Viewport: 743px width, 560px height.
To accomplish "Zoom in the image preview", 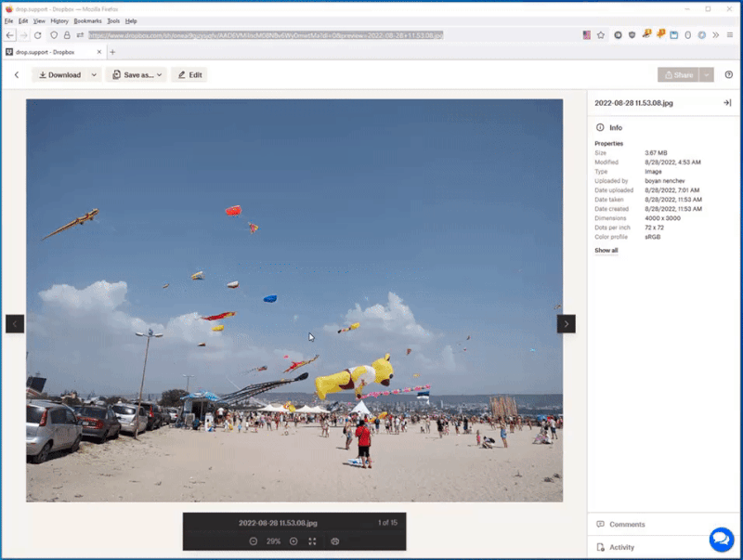I will click(293, 540).
